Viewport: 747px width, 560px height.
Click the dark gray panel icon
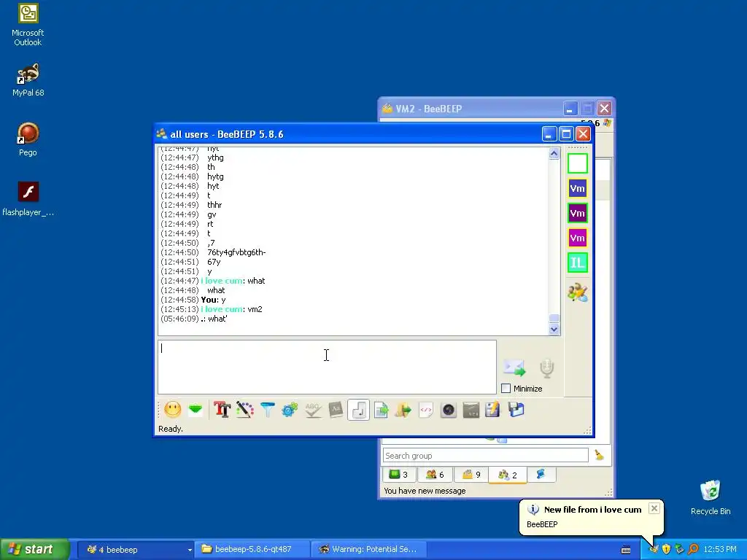(x=471, y=410)
